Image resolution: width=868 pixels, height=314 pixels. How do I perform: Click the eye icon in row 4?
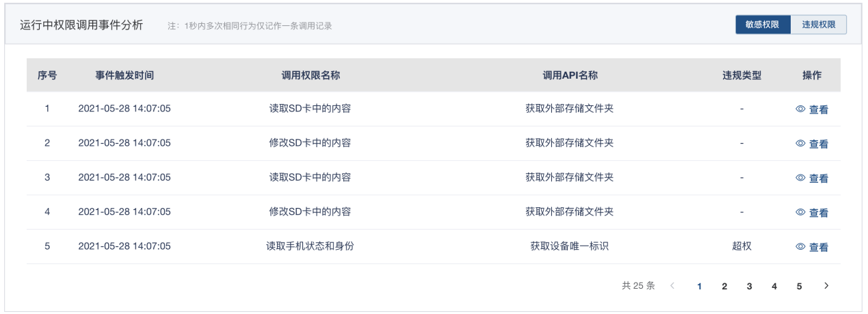coord(800,212)
